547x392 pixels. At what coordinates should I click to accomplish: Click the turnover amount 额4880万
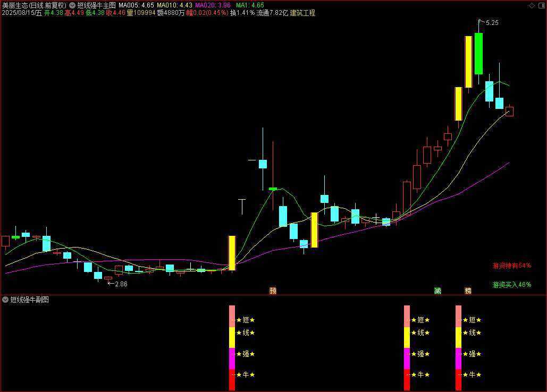click(x=171, y=13)
